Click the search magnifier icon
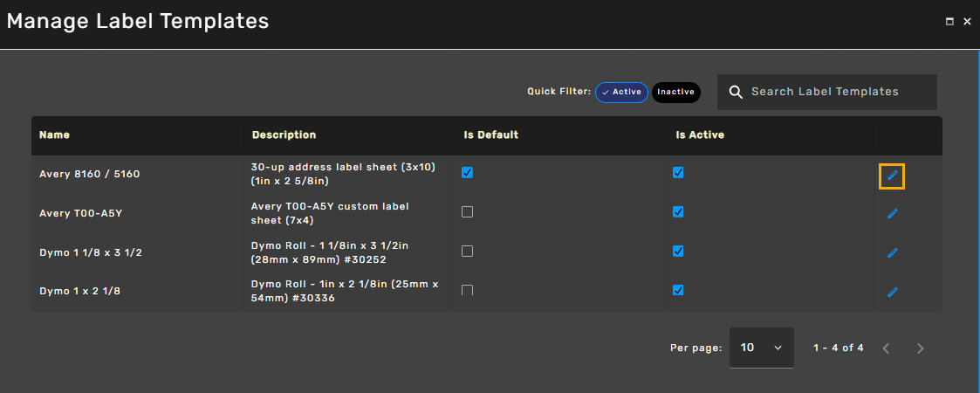 point(737,92)
